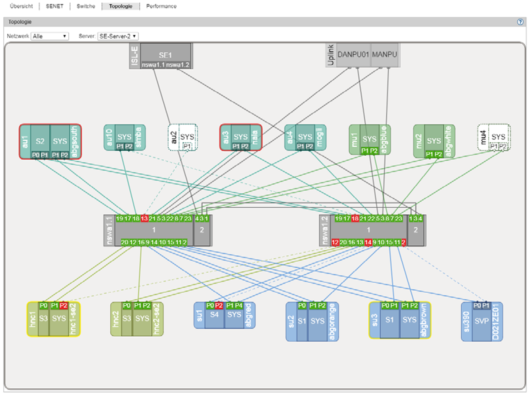Switch to the Performance tab
Viewport: 532px width, 395px height.
[161, 6]
